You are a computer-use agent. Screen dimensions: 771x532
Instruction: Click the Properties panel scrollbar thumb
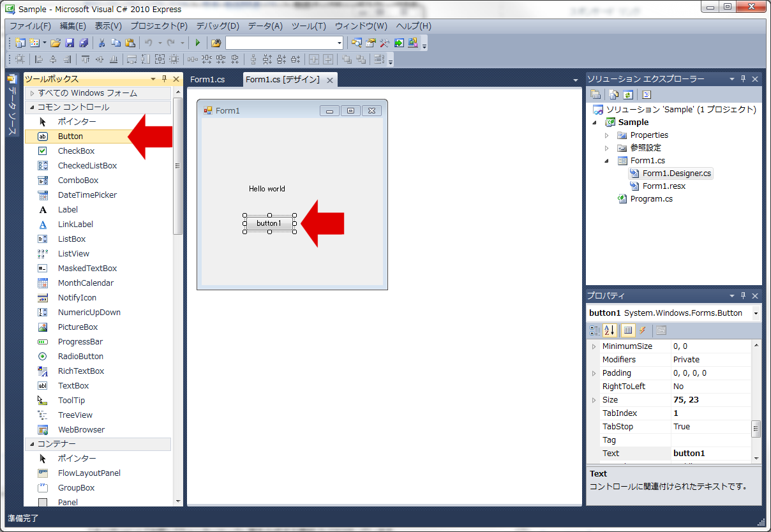click(x=756, y=428)
